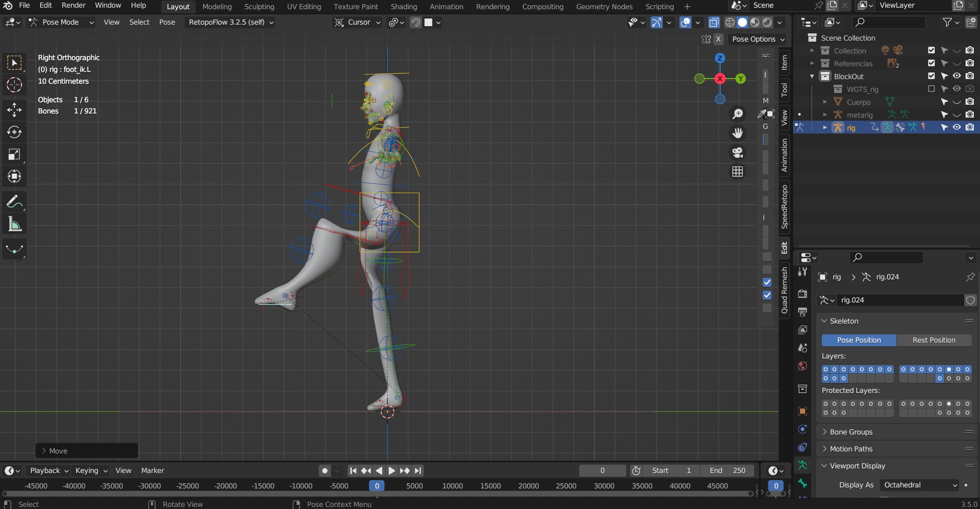Switch skeleton to Rest Position
The width and height of the screenshot is (980, 509).
pyautogui.click(x=934, y=340)
